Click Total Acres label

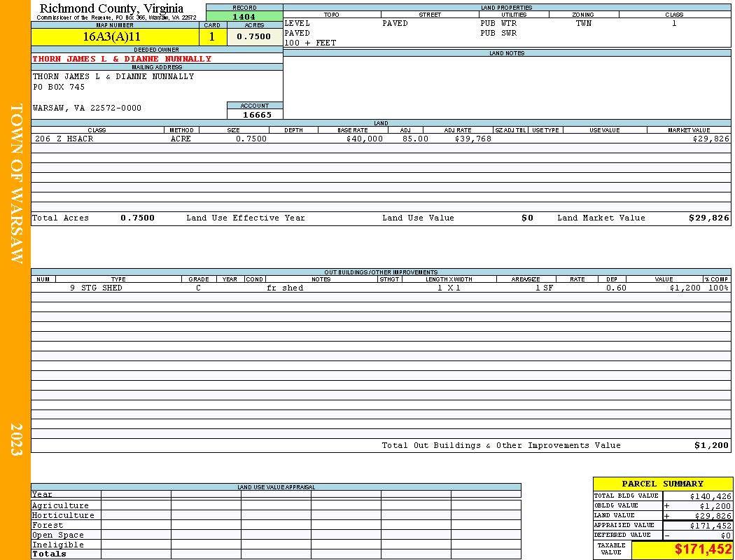(x=60, y=218)
